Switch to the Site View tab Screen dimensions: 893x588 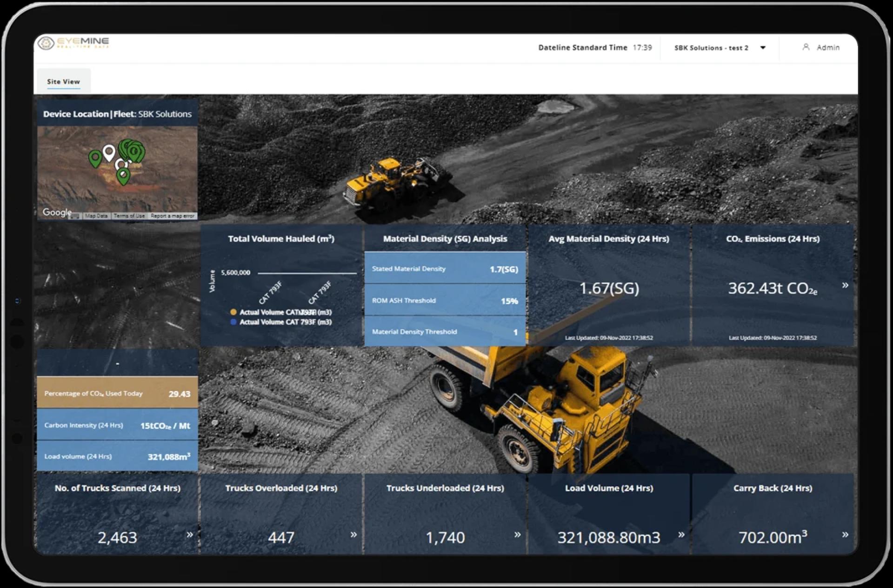[x=63, y=82]
